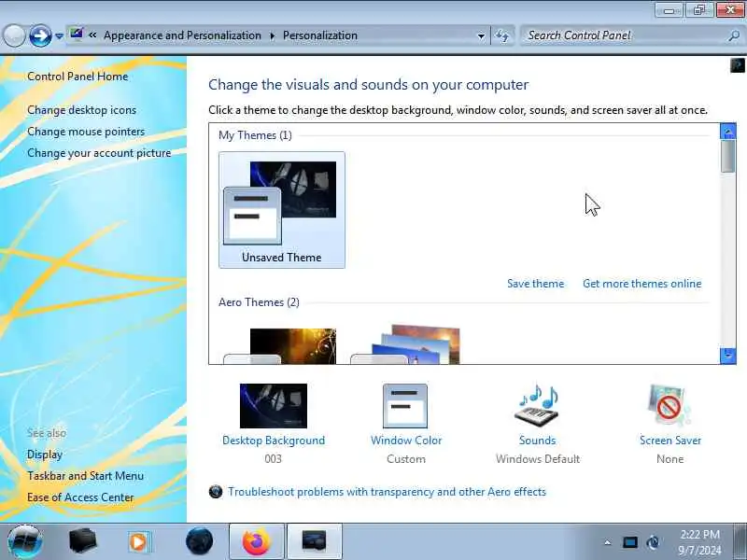Show hidden tray icons arrow
747x560 pixels.
(x=608, y=542)
